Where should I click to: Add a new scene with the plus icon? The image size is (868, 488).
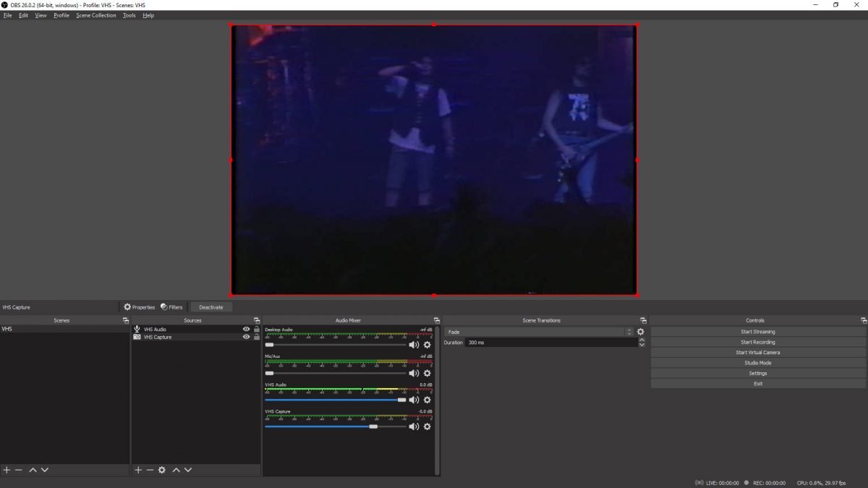(6, 470)
